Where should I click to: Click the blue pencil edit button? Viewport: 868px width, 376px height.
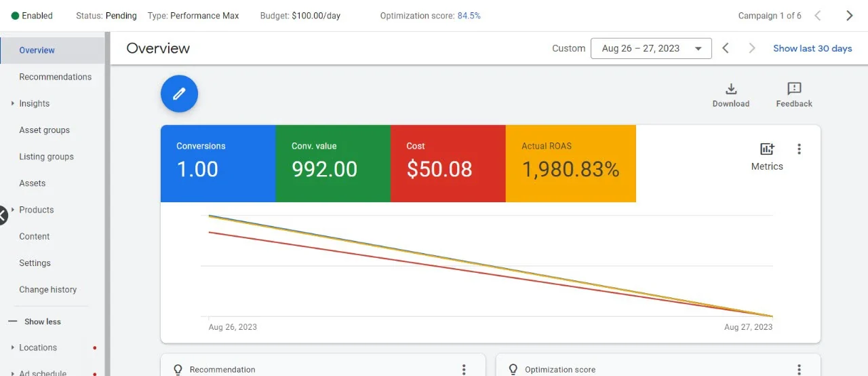point(179,94)
